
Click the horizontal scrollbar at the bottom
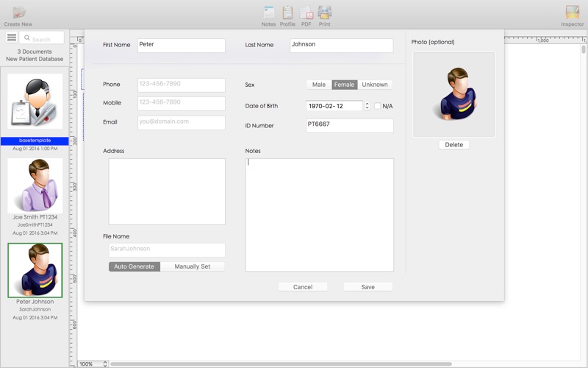(x=281, y=364)
